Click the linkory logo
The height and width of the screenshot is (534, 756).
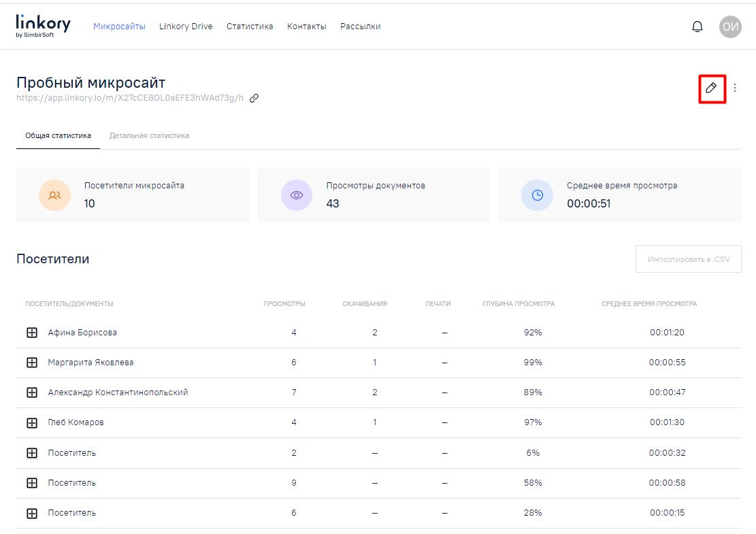(43, 26)
